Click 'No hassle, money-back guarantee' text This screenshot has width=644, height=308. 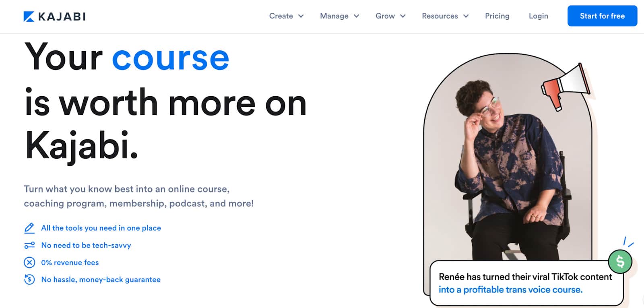[x=101, y=279]
